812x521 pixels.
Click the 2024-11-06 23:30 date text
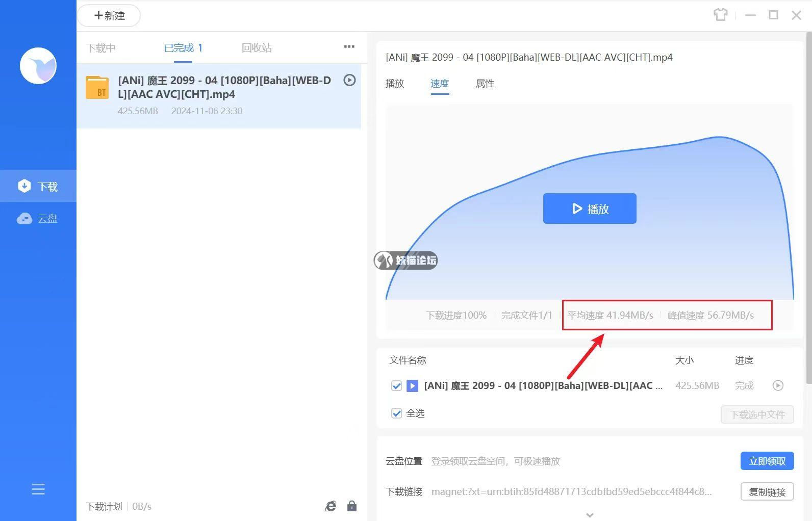pyautogui.click(x=207, y=111)
